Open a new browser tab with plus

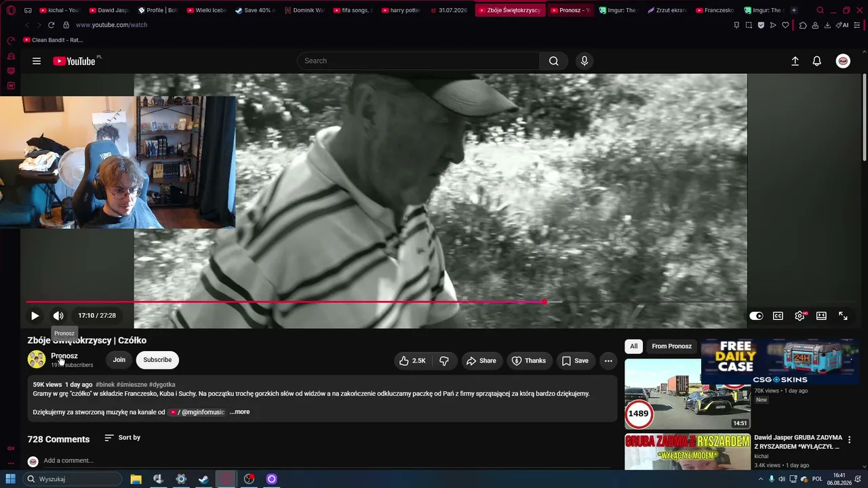(794, 10)
